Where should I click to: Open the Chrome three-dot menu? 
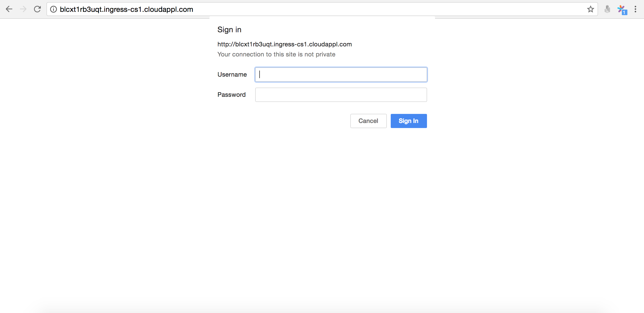(635, 9)
